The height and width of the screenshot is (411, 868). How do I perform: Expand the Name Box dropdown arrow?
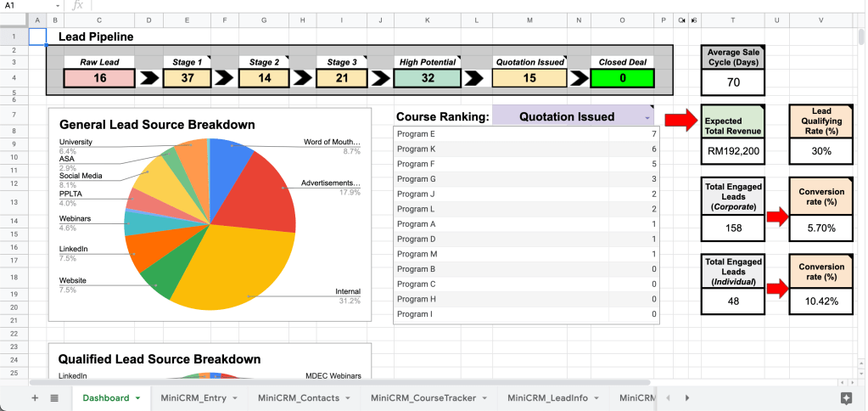point(57,6)
